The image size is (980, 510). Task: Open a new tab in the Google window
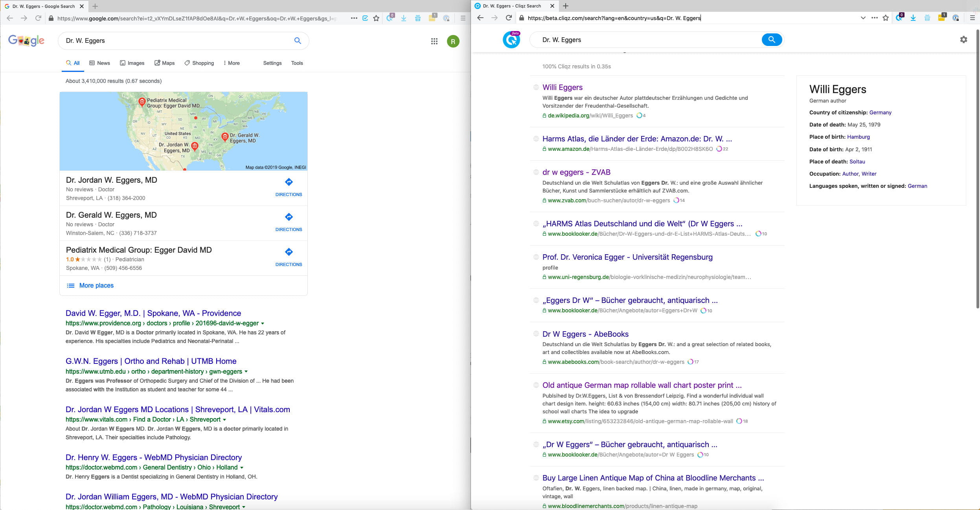click(95, 6)
